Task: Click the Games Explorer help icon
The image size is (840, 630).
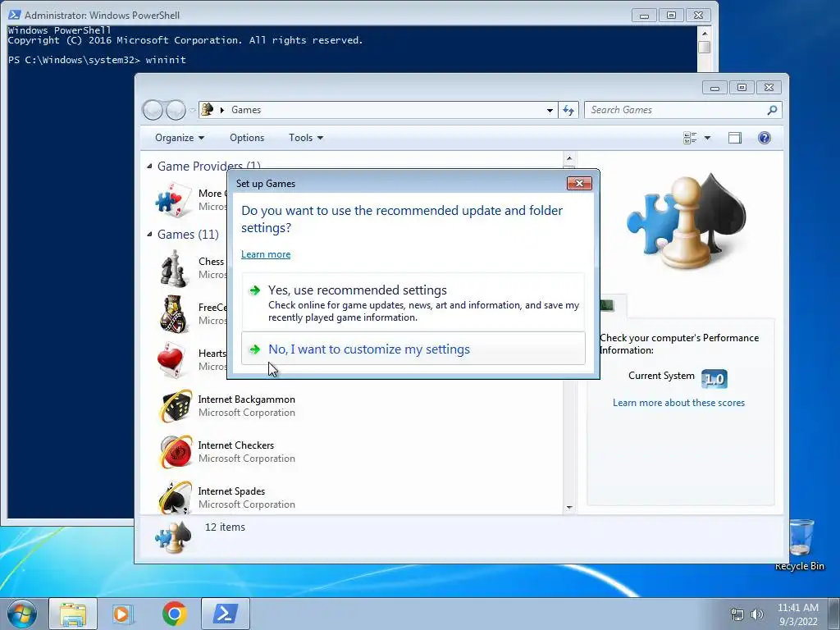Action: (765, 138)
